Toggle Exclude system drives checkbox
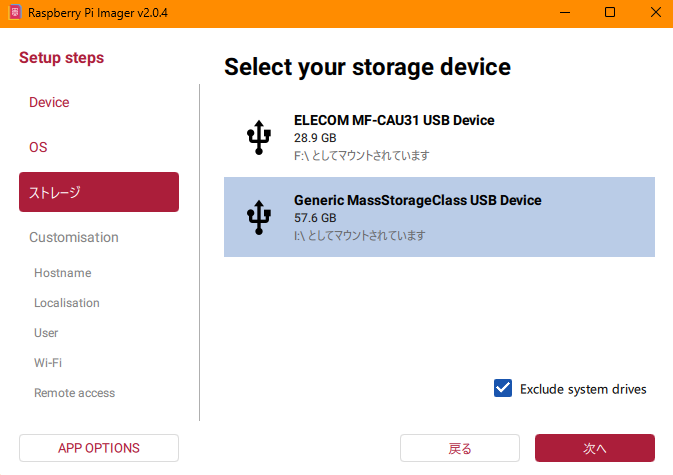The image size is (673, 475). pyautogui.click(x=503, y=388)
